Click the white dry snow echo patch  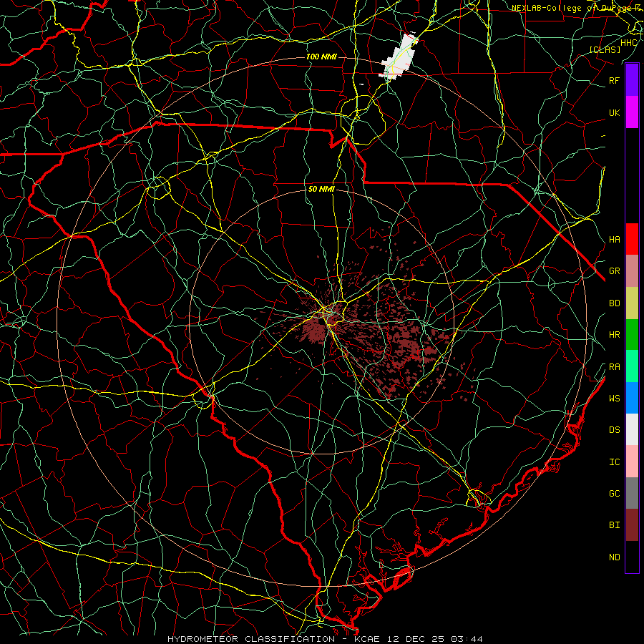coord(399,58)
